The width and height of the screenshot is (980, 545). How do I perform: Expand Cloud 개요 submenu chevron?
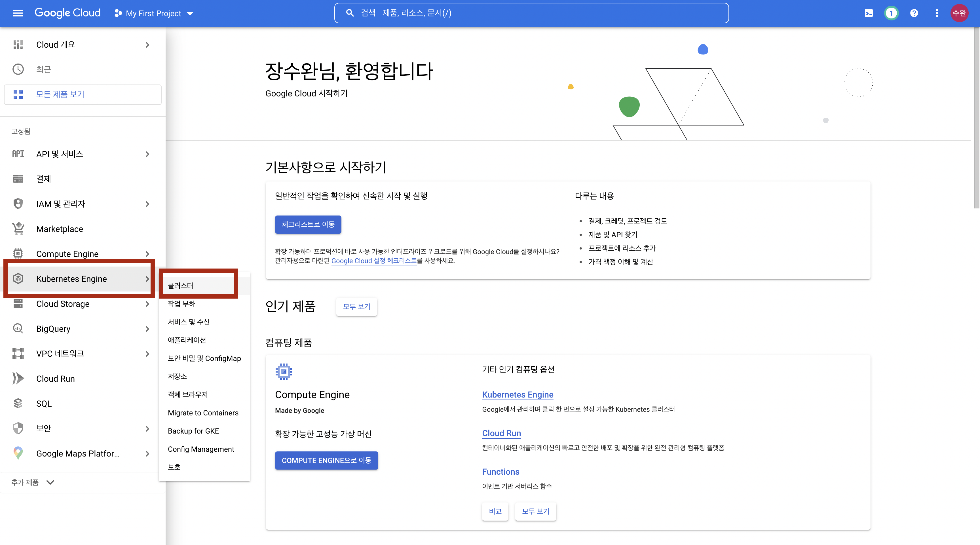click(147, 45)
